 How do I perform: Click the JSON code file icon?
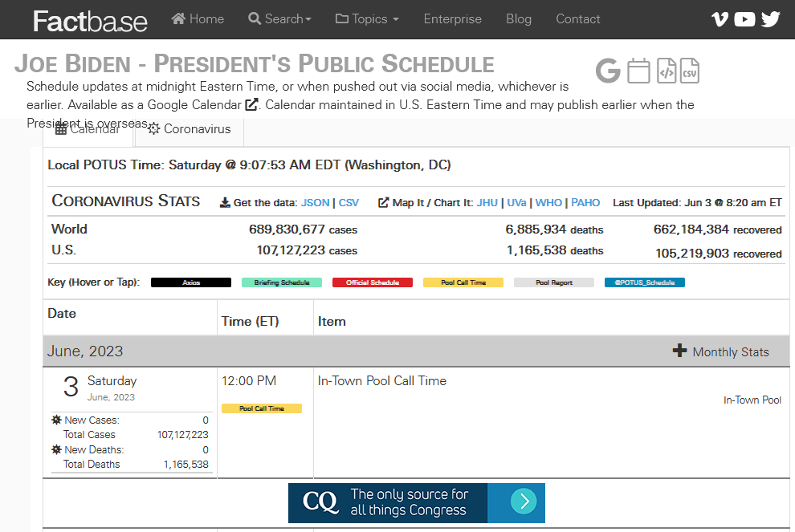(x=667, y=71)
